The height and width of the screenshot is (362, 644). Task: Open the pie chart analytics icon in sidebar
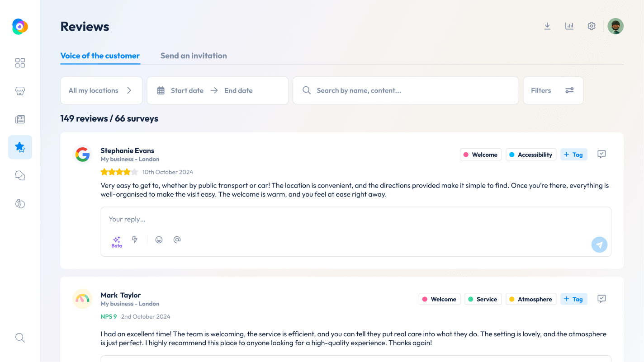coord(20,203)
